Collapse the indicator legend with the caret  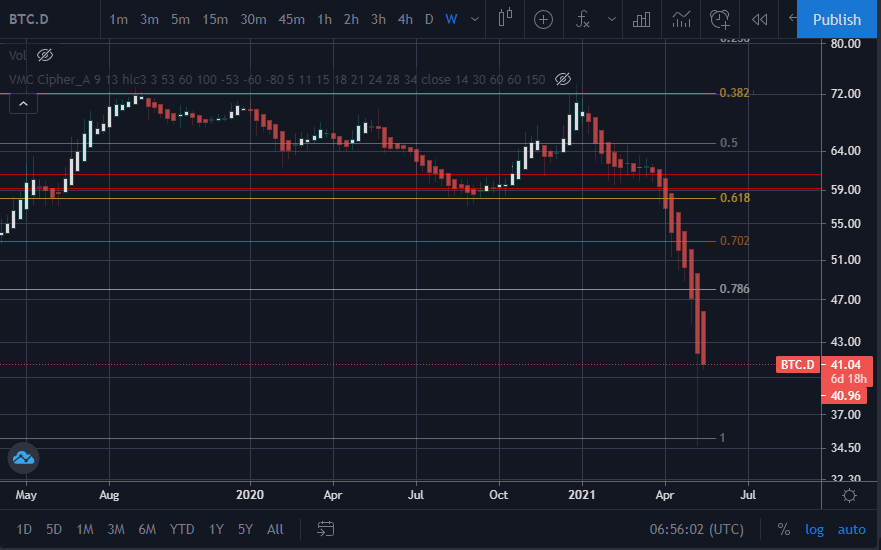coord(24,104)
